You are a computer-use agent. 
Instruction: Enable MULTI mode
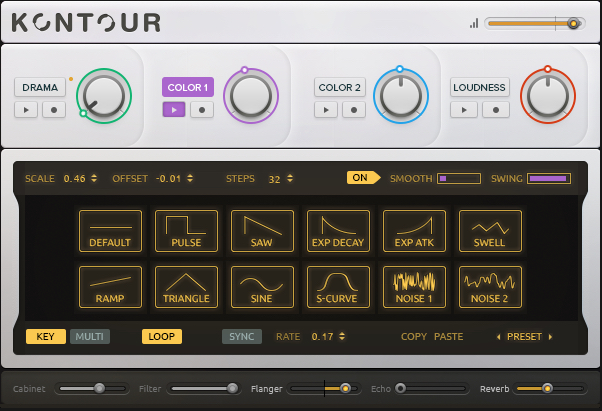90,337
